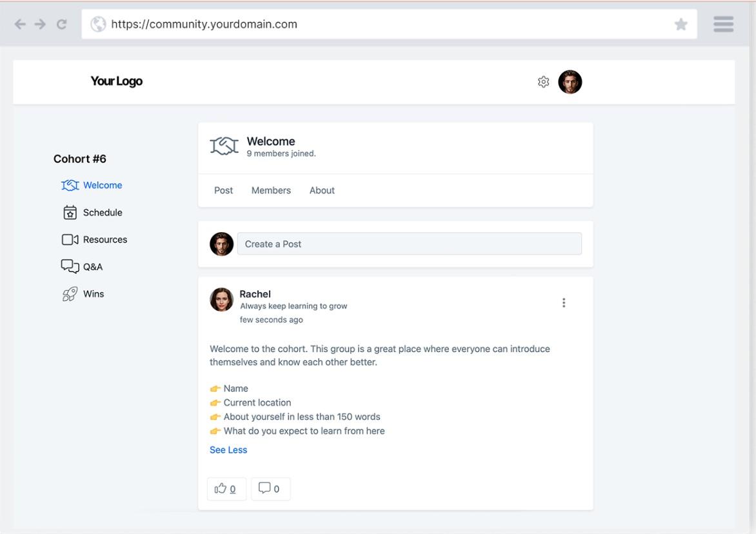Click the Resources video camera icon

(x=70, y=240)
